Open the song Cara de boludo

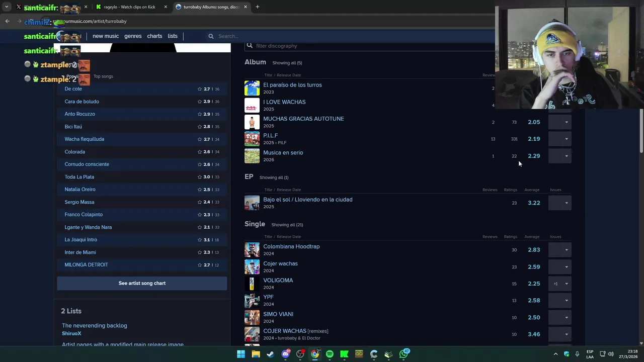click(x=82, y=102)
